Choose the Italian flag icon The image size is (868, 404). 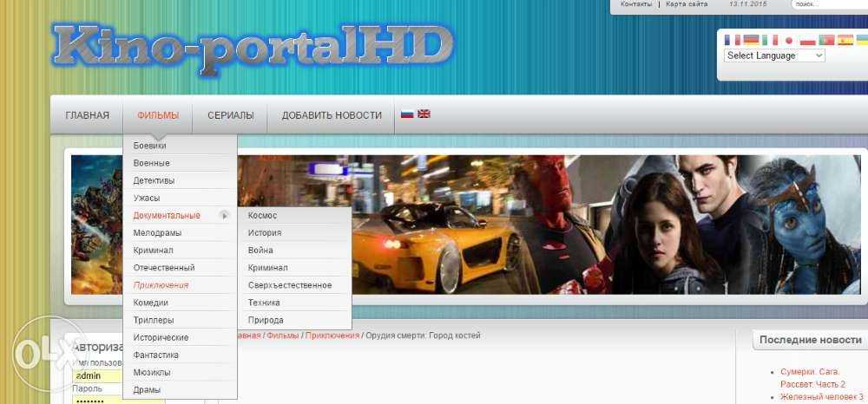point(769,40)
